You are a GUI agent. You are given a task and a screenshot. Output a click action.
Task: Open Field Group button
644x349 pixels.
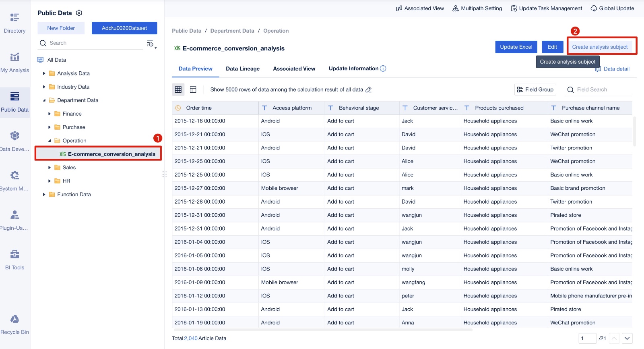click(535, 89)
